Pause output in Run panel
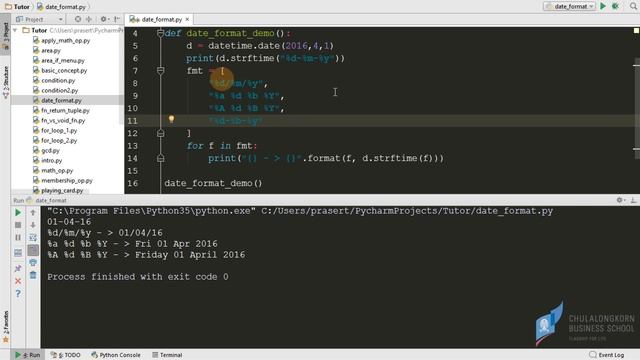Screen dimensions: 640x360 (x=18, y=238)
